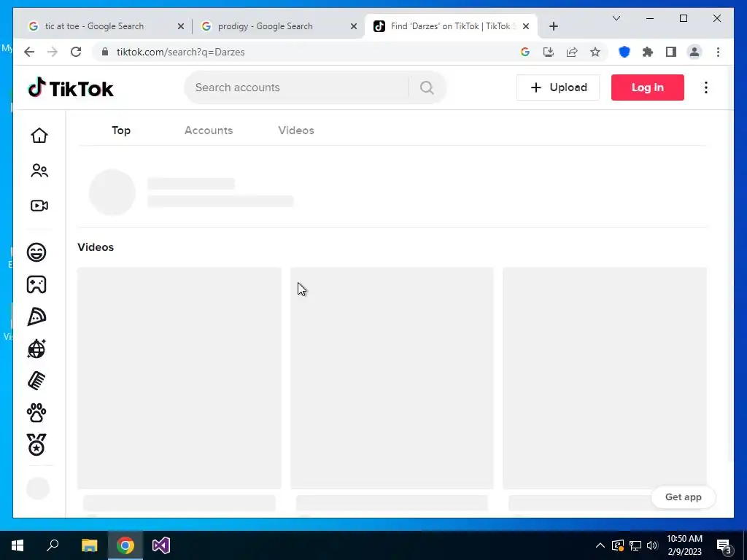Click the Upload button
Viewport: 747px width, 560px height.
pos(558,87)
